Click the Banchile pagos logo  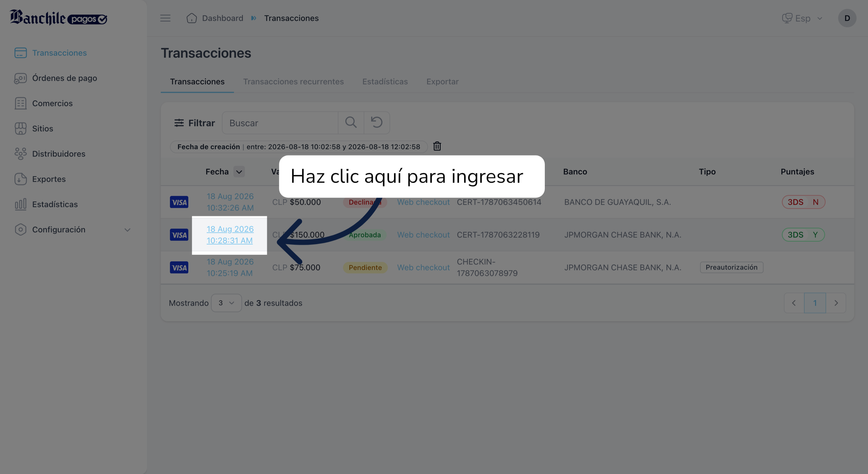click(x=58, y=17)
